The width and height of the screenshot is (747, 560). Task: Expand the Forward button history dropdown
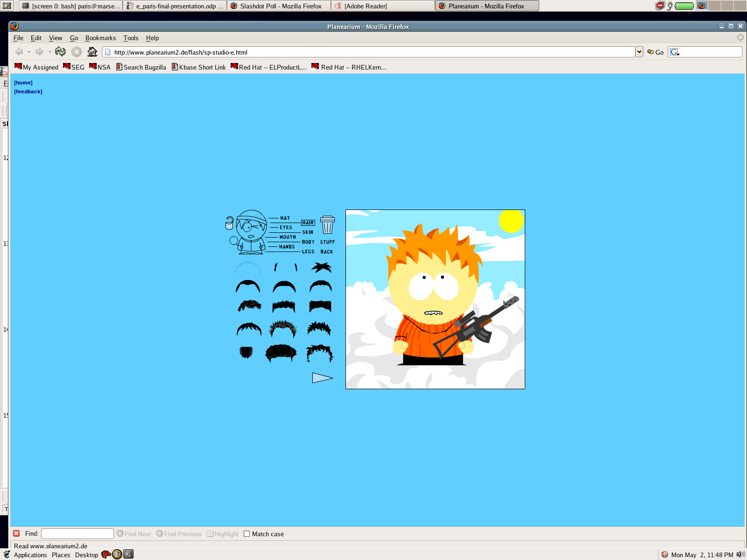50,52
